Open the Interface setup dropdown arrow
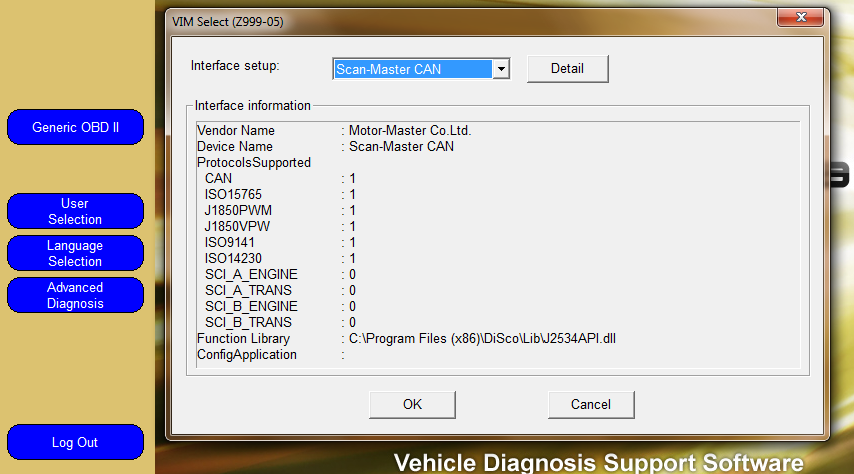The height and width of the screenshot is (474, 854). (501, 69)
